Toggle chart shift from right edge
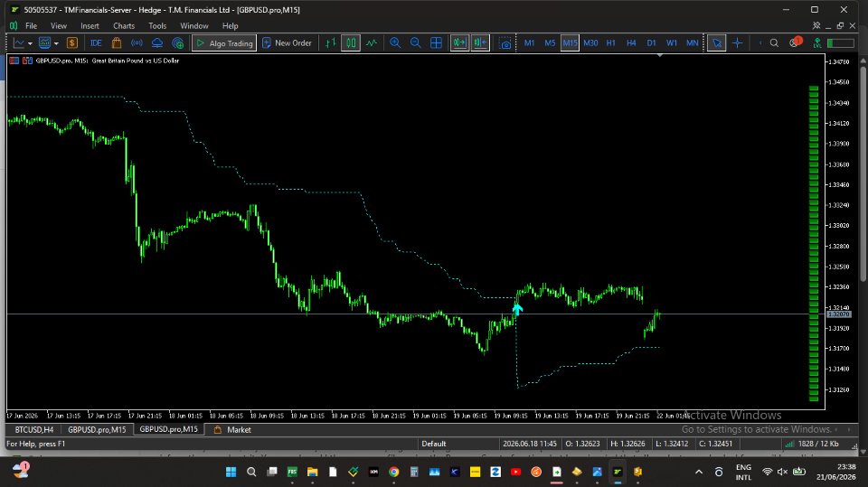868x487 pixels. pyautogui.click(x=480, y=42)
